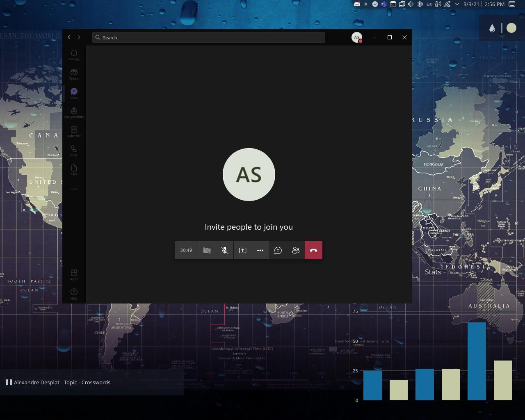
Task: Open Discord from the system tray
Action: tap(357, 4)
